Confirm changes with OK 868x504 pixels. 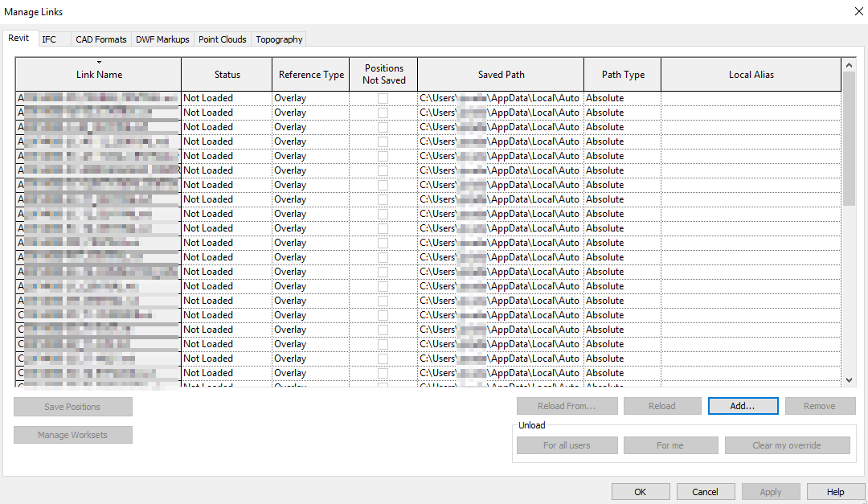(641, 491)
